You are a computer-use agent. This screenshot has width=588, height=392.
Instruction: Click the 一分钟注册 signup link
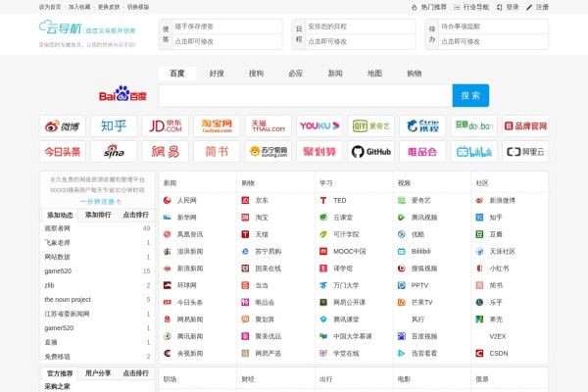[100, 202]
